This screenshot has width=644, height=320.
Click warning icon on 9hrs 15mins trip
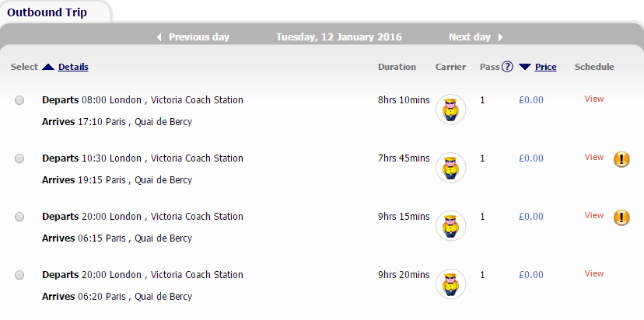(621, 217)
